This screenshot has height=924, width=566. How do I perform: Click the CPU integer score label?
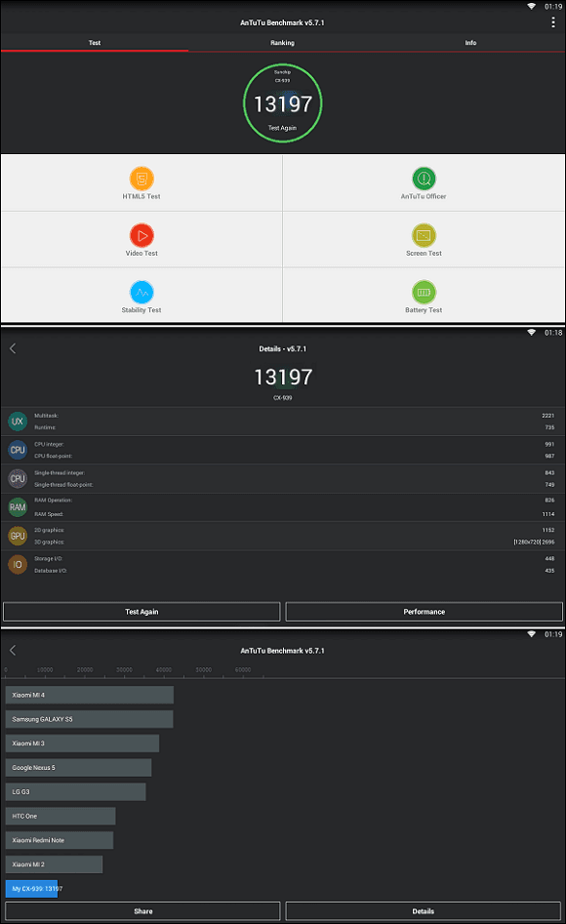coord(49,444)
